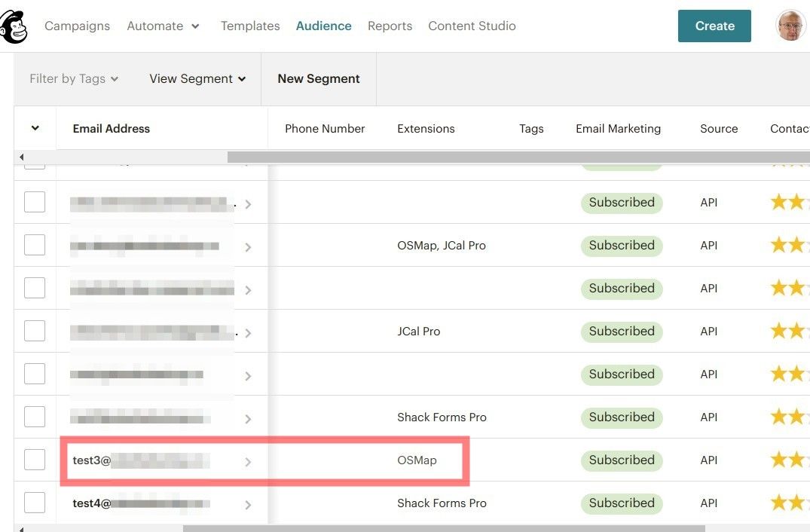Click the OSMap, JCal Pro cell
810x532 pixels.
(441, 246)
